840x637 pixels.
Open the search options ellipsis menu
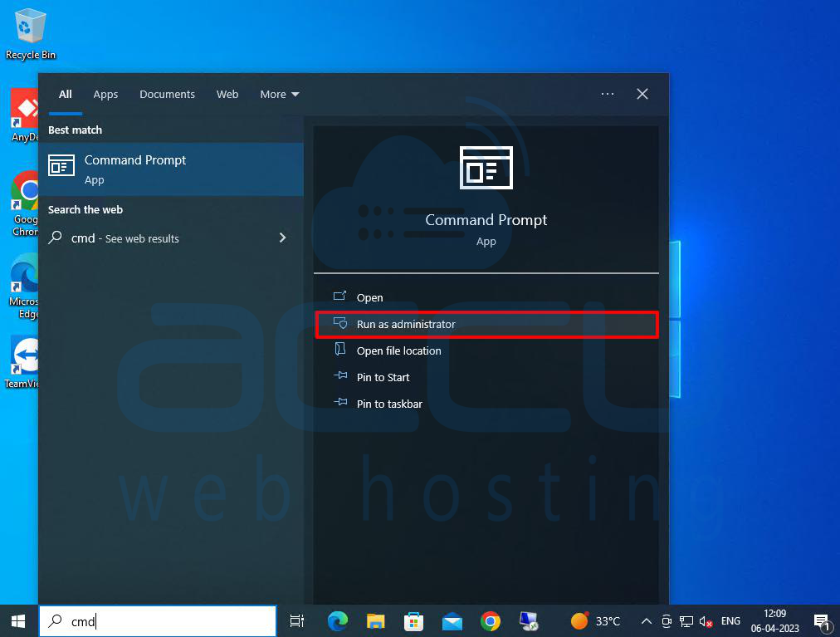pyautogui.click(x=607, y=94)
